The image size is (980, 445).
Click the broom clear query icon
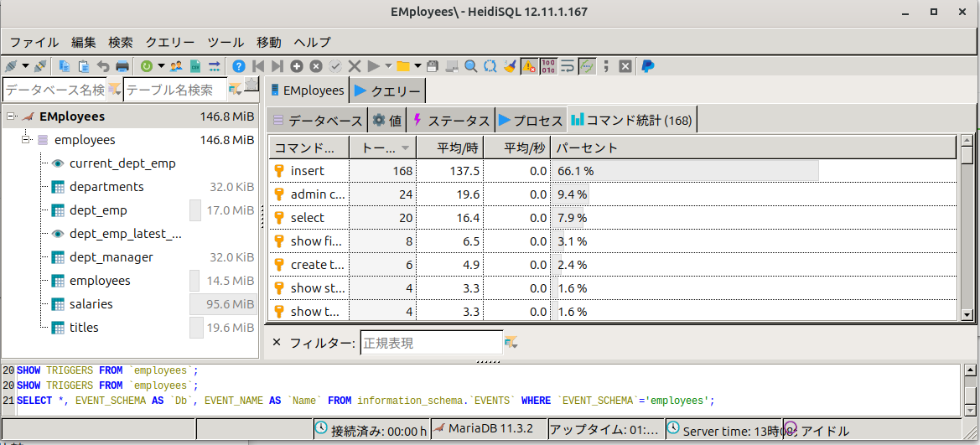click(510, 65)
